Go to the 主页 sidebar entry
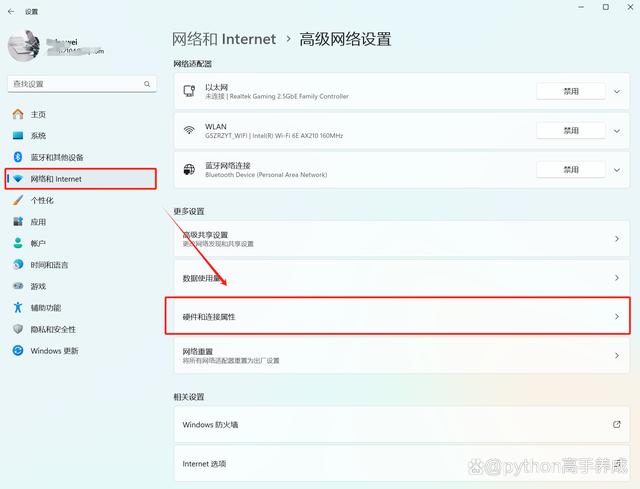640x489 pixels. 81,114
